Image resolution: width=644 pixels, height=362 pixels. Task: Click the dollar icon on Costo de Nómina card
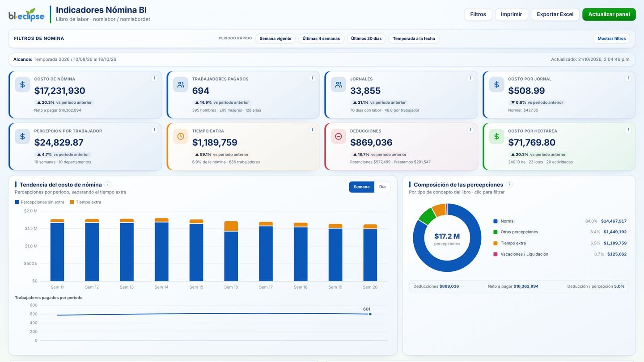tap(22, 84)
